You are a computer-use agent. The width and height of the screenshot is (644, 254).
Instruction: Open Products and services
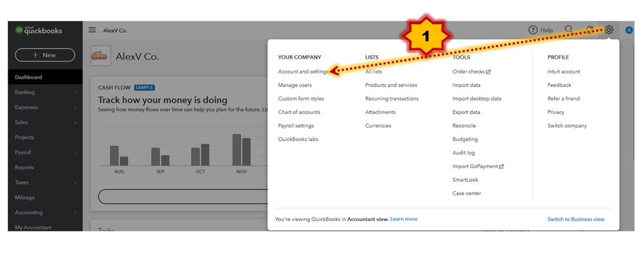point(391,85)
